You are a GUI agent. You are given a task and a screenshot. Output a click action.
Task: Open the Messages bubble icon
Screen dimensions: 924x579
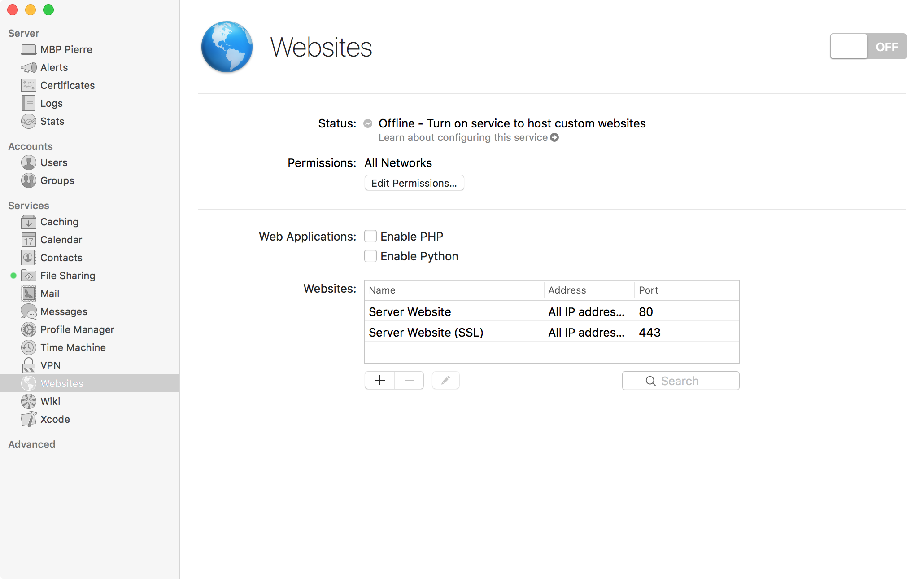pyautogui.click(x=29, y=311)
